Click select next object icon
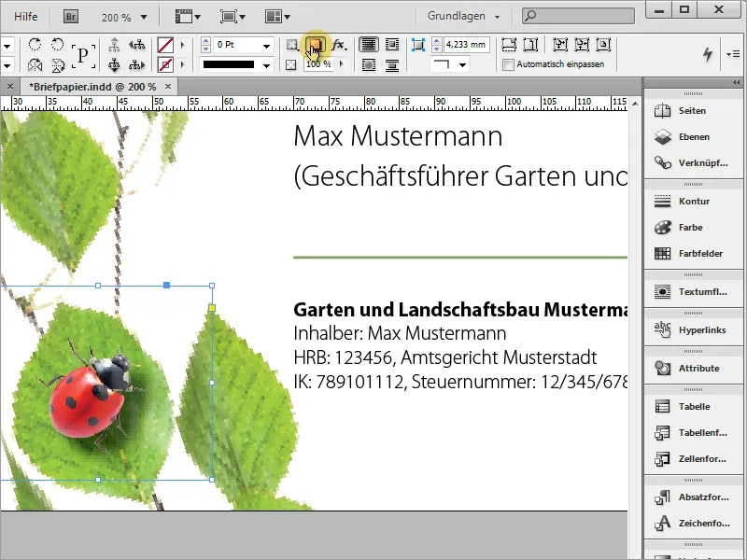The image size is (747, 560). [136, 64]
